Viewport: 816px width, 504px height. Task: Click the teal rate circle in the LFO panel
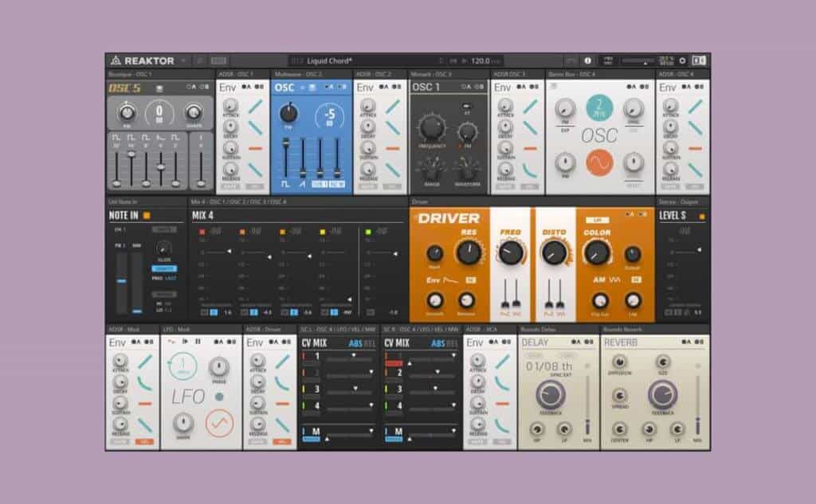pos(182,367)
